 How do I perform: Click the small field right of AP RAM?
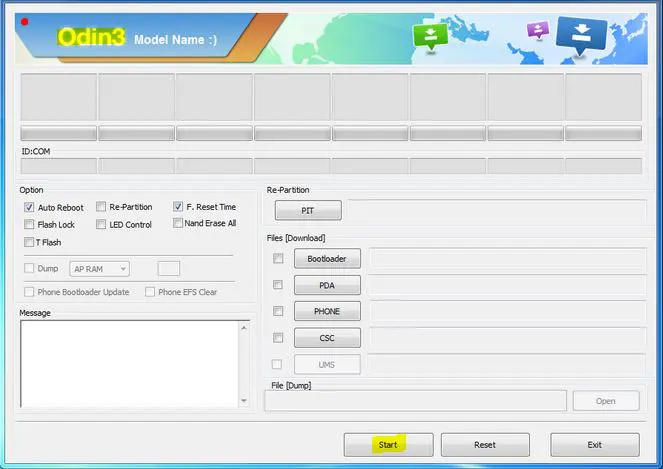169,269
